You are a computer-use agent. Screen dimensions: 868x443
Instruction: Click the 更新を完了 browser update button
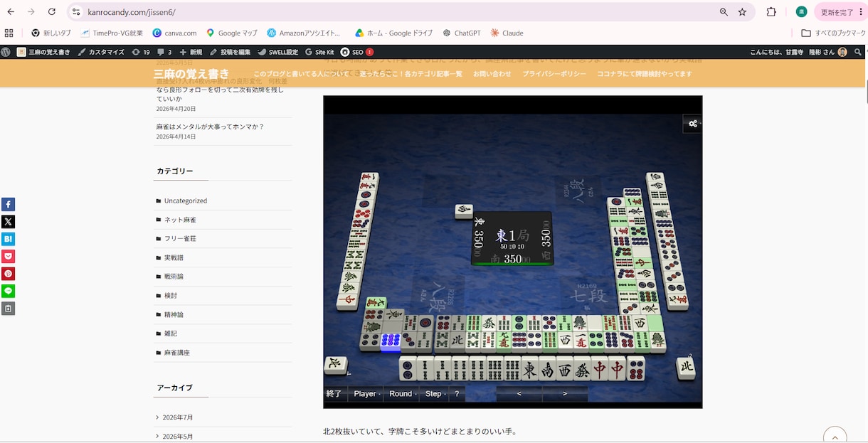[x=841, y=12]
